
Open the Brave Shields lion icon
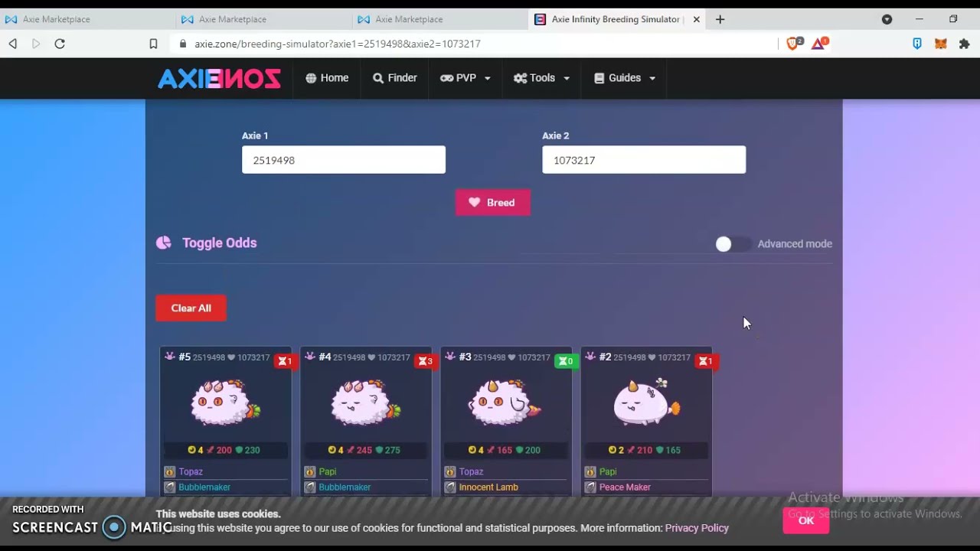tap(794, 44)
